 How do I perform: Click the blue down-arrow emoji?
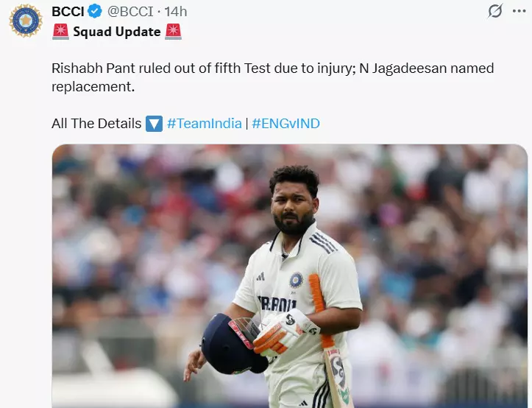(154, 123)
